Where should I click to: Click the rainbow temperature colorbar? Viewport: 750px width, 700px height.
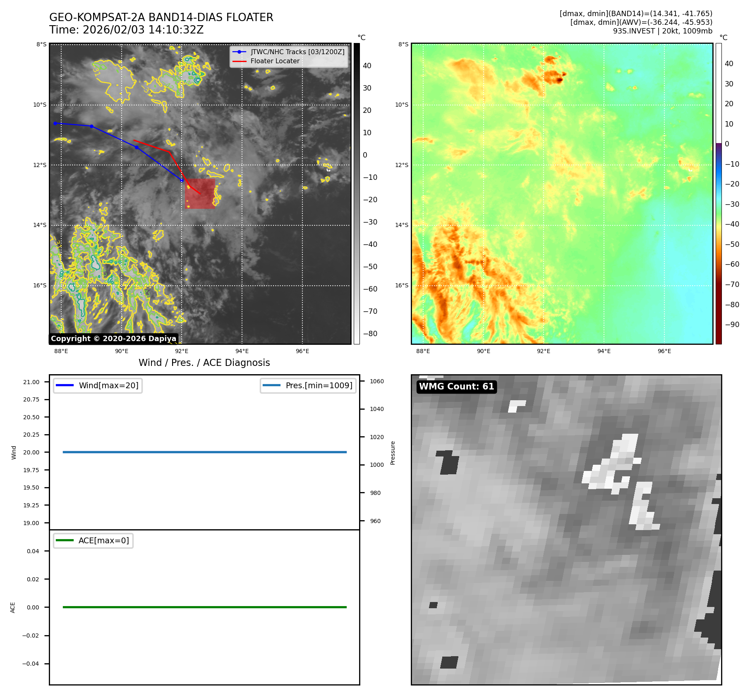[719, 194]
